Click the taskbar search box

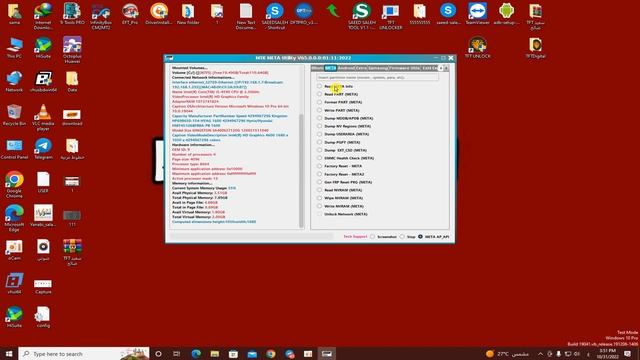tap(84, 353)
